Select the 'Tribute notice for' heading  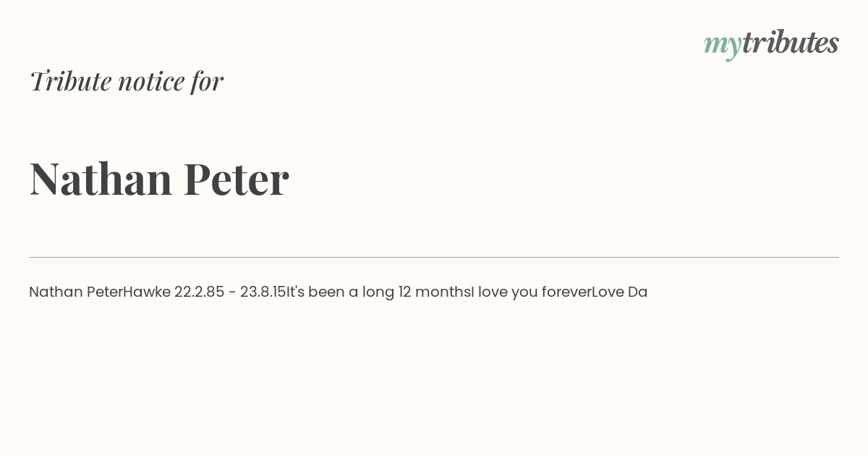pyautogui.click(x=126, y=81)
